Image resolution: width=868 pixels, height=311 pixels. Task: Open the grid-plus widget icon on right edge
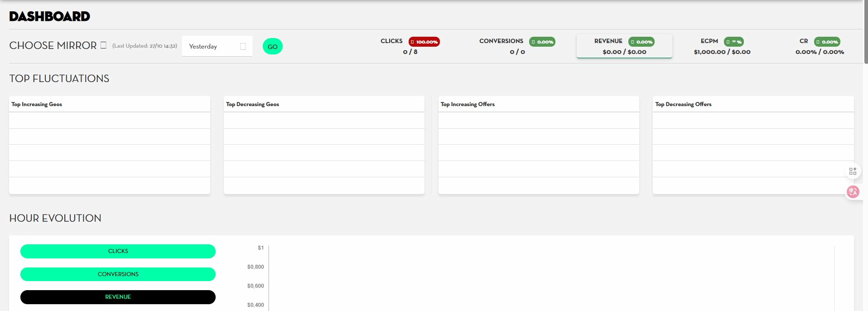(x=853, y=171)
